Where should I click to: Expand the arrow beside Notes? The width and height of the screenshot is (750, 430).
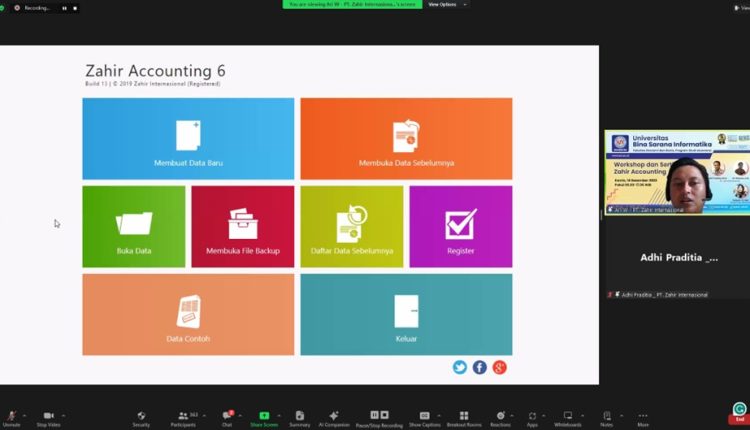tap(621, 416)
